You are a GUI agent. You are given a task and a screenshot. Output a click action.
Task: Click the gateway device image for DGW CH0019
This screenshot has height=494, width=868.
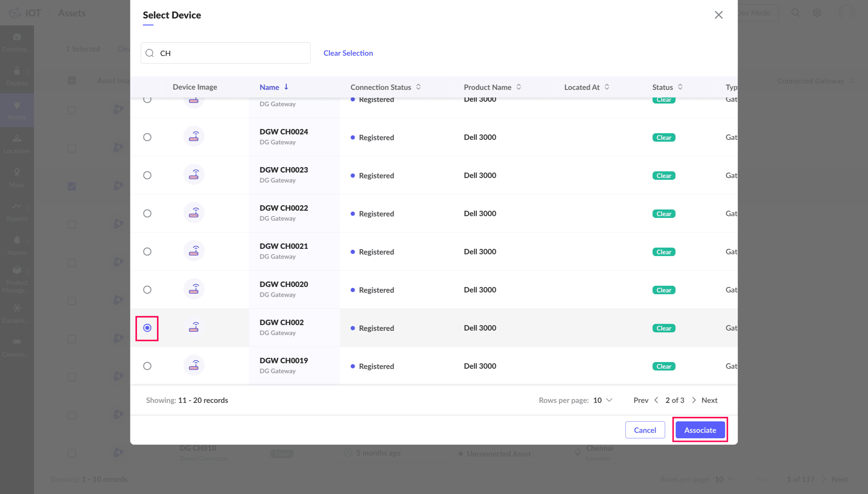click(x=194, y=365)
